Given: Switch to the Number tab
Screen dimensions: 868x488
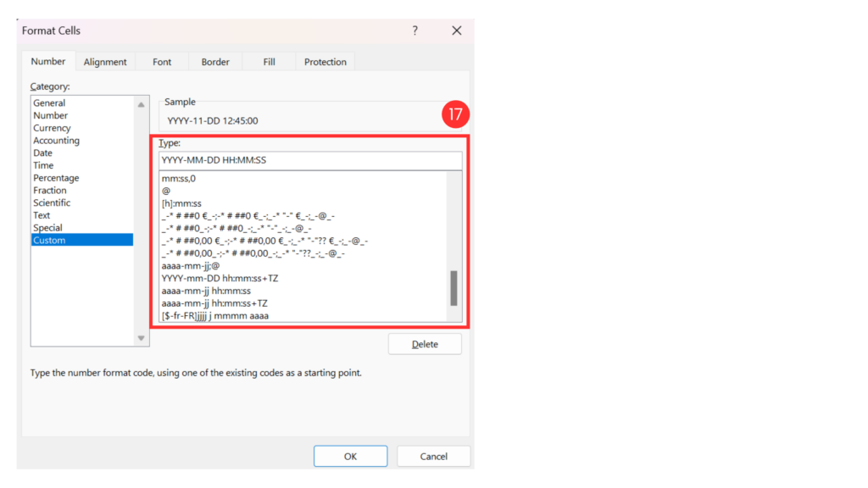Looking at the screenshot, I should [x=48, y=61].
